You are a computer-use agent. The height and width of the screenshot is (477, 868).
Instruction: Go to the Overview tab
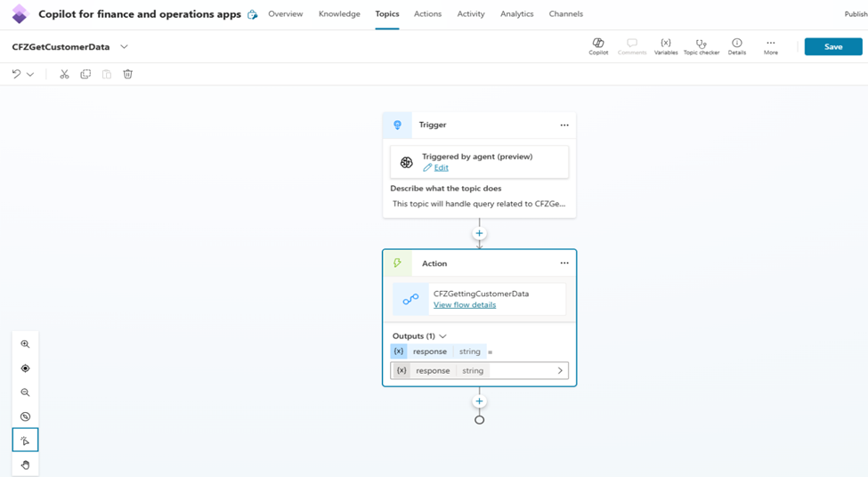coord(286,14)
